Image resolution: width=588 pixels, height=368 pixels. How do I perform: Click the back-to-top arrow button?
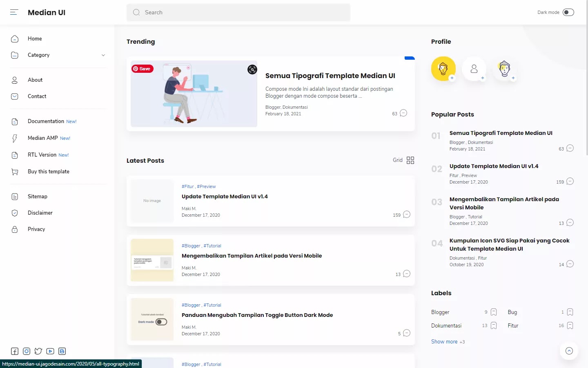coord(569,351)
